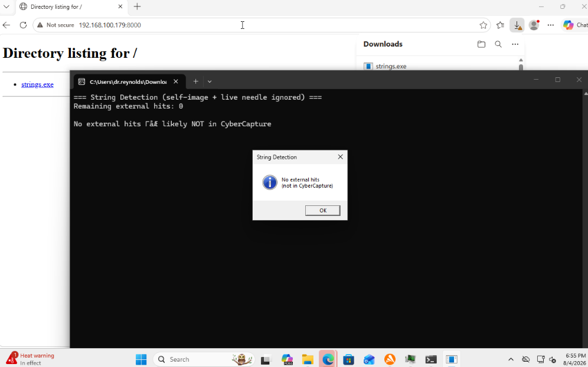Select the Directory listing for / tab
Screen dimensions: 588x367
point(71,6)
